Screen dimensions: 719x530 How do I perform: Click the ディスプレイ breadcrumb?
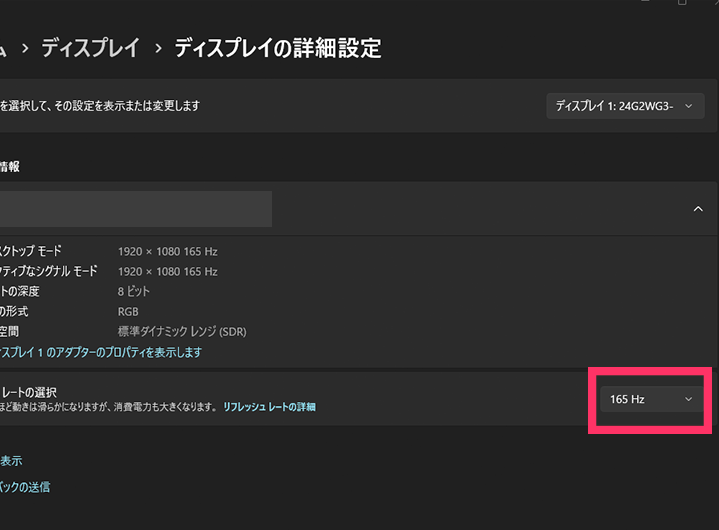(x=89, y=48)
